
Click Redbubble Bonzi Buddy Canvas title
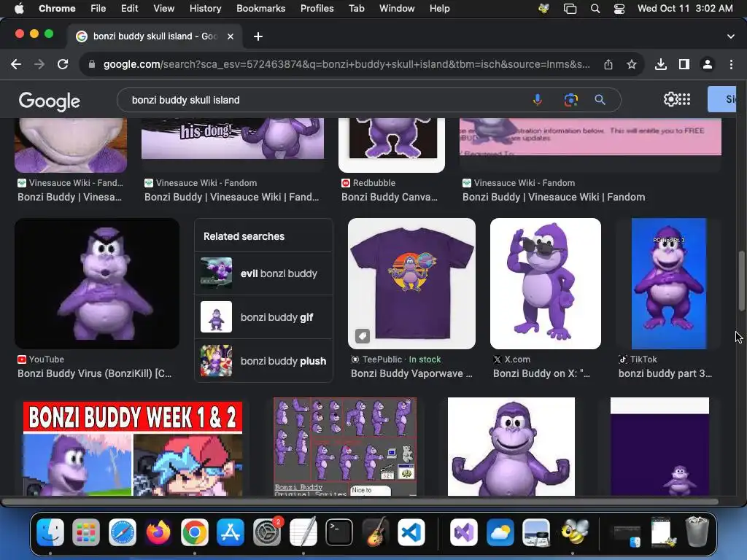click(x=390, y=197)
